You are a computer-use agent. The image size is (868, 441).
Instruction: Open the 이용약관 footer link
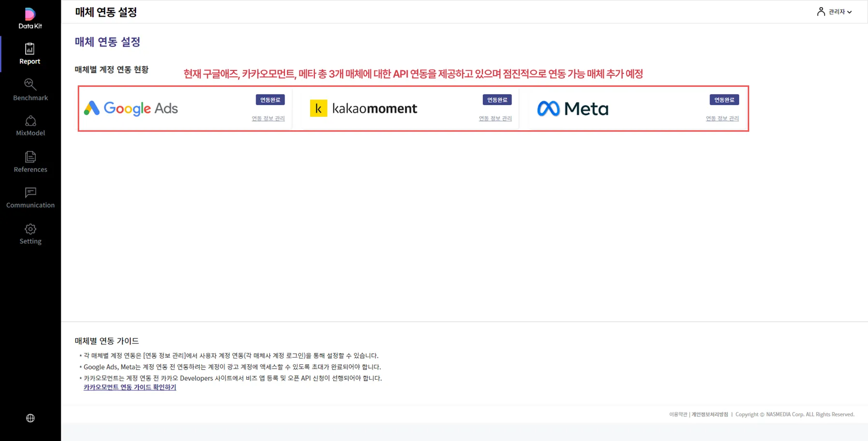(x=678, y=414)
